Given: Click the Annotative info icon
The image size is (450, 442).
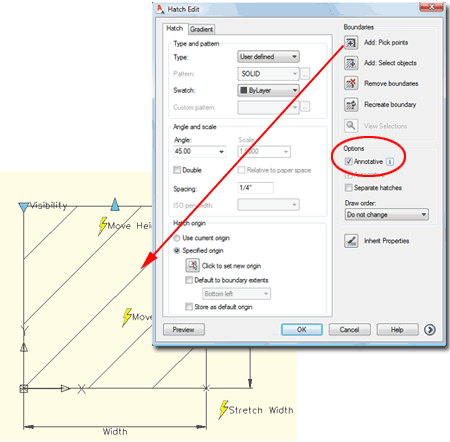Looking at the screenshot, I should coord(390,162).
